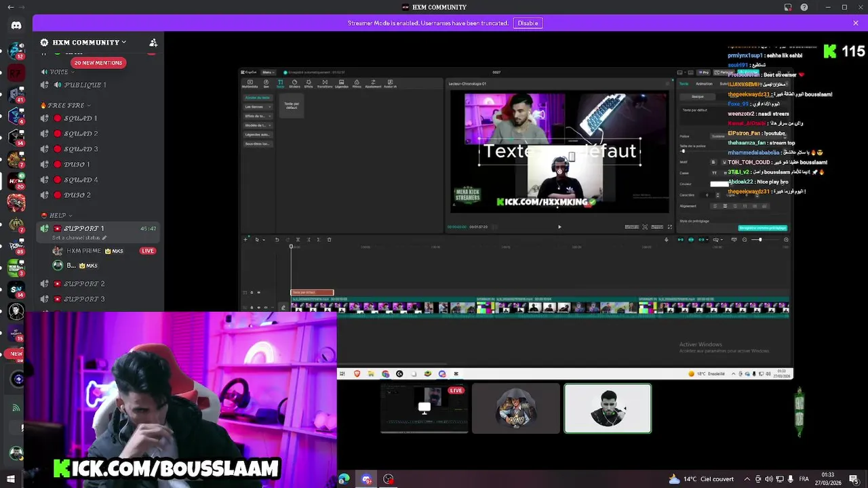Select the Texte par défaut clip on timeline
Image resolution: width=868 pixels, height=488 pixels.
[x=312, y=292]
